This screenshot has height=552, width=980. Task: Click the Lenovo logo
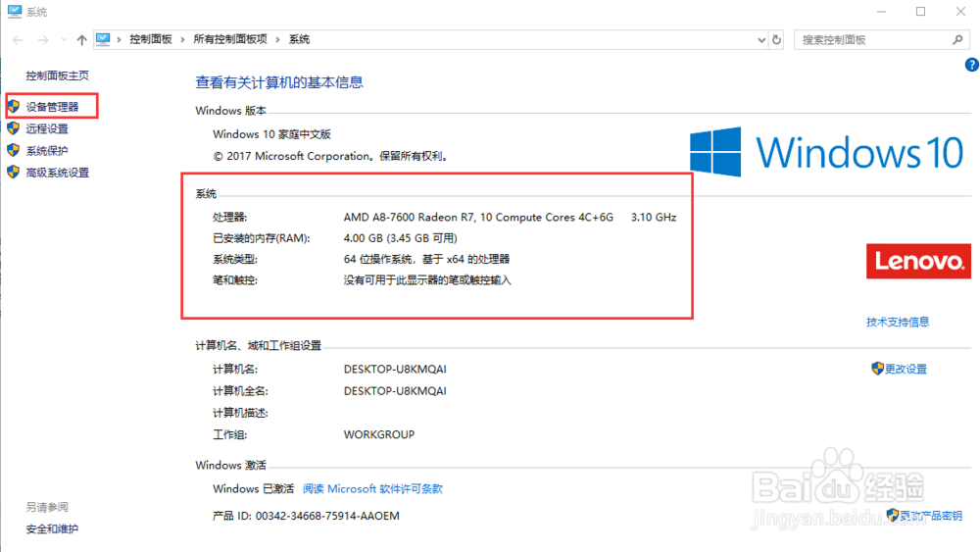click(x=919, y=261)
